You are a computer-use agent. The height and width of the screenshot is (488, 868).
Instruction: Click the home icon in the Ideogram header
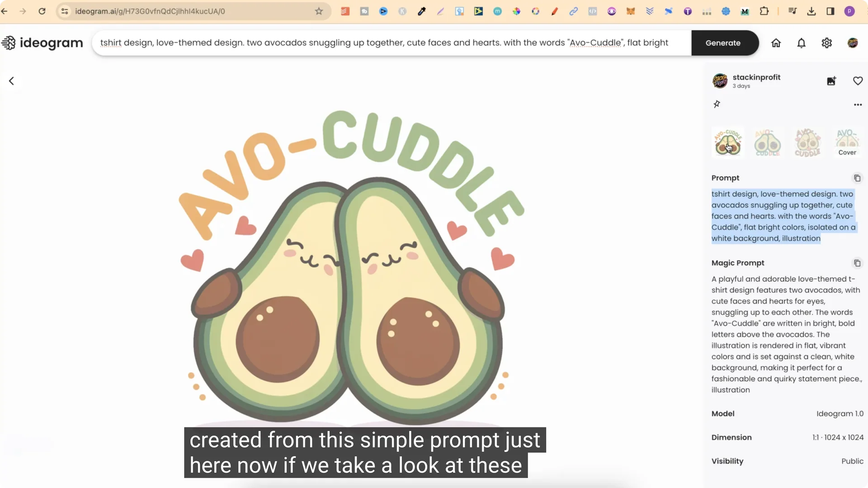(x=776, y=43)
